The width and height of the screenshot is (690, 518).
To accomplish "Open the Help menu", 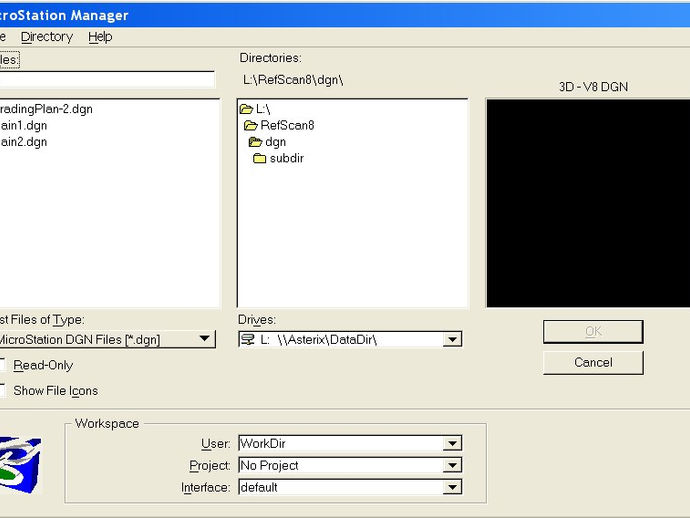I will [x=100, y=37].
